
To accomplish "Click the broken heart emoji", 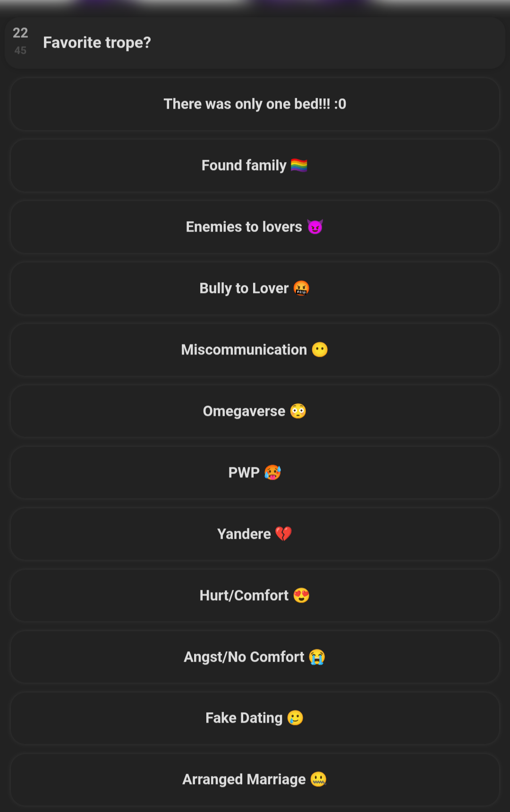I will click(x=283, y=534).
